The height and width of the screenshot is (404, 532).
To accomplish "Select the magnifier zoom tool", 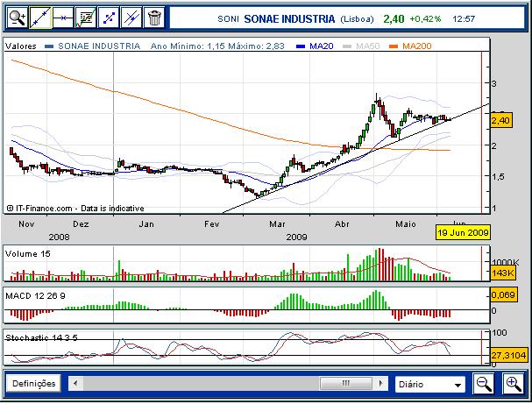I will pyautogui.click(x=18, y=18).
